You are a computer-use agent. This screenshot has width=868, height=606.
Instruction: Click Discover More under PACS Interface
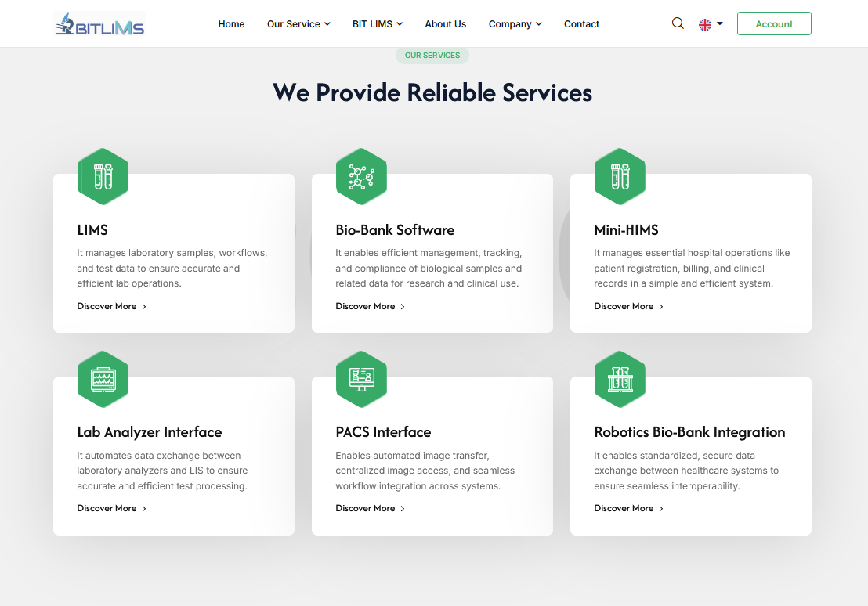click(x=370, y=508)
